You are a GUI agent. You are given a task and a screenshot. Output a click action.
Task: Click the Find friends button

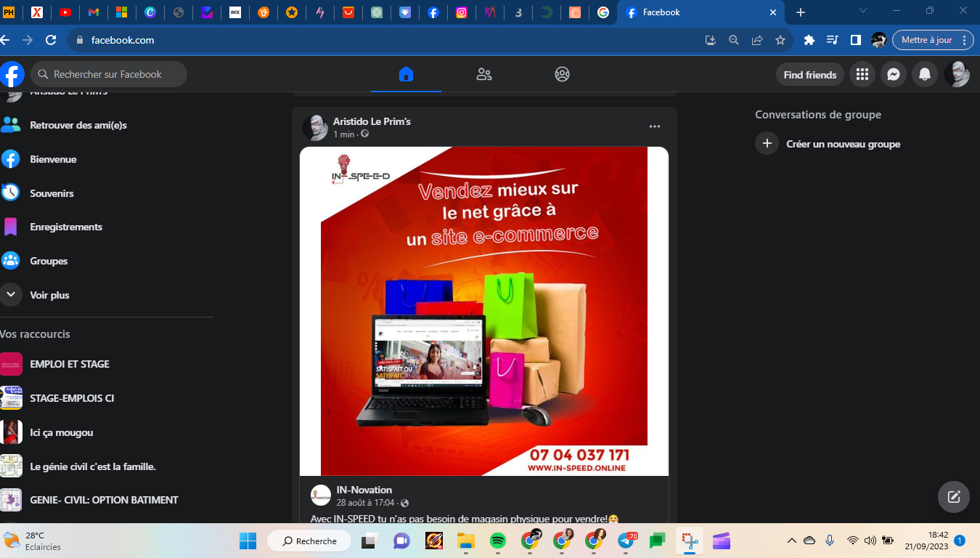click(809, 74)
